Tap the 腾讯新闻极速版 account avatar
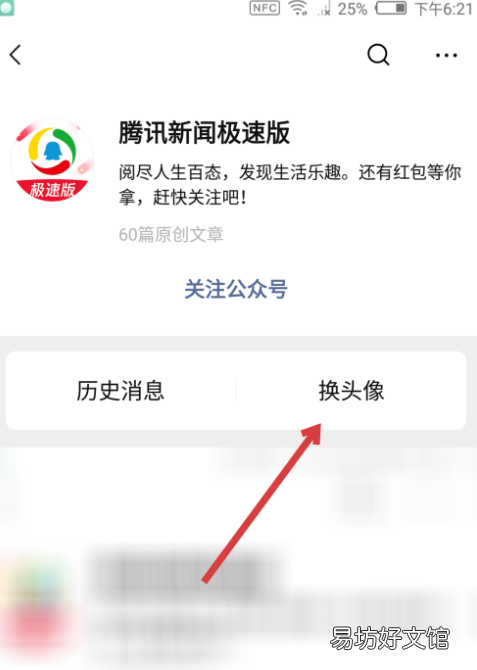477x670 pixels. 52,160
